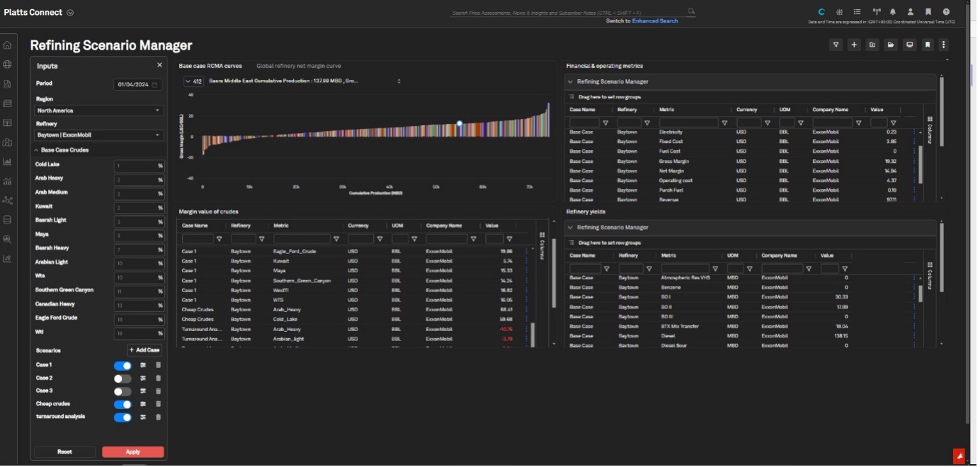Screen dimensions: 980x467
Task: Sort by Value column in Refinery yields
Action: [828, 255]
